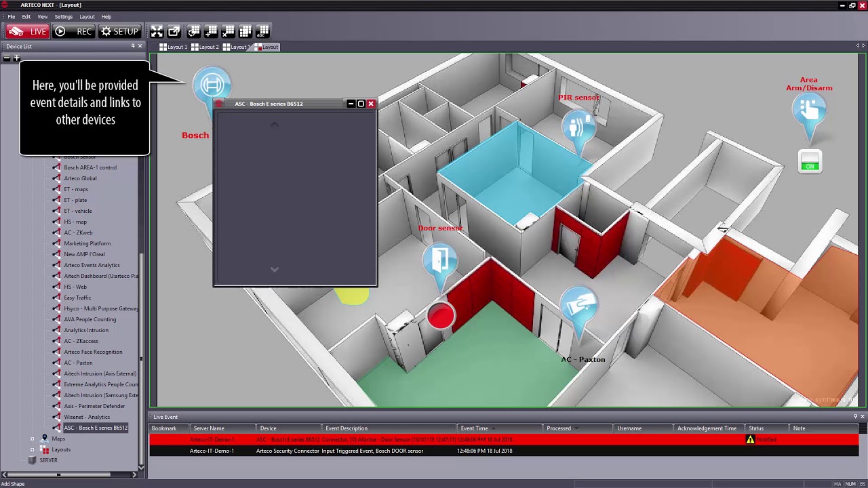Switch to LIVE mode
The image size is (868, 488).
click(x=27, y=31)
